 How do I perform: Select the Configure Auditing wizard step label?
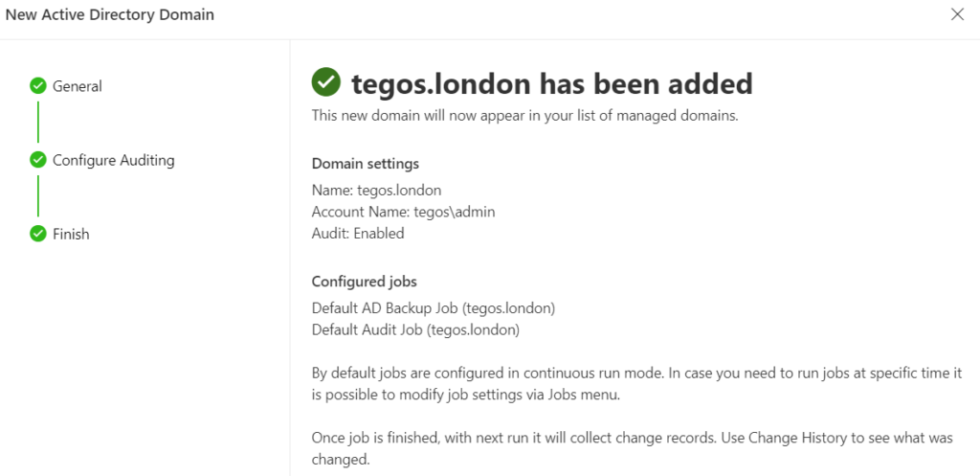[113, 160]
